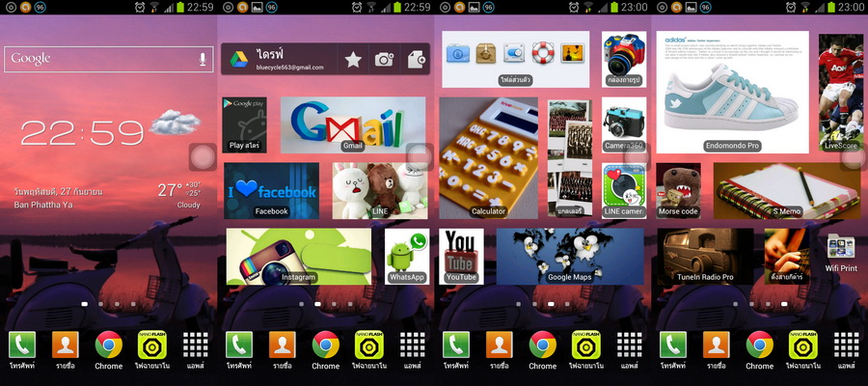Open the ตั้งสายกีตาร์ guitar tuner tile
The height and width of the screenshot is (386, 868).
(x=787, y=257)
